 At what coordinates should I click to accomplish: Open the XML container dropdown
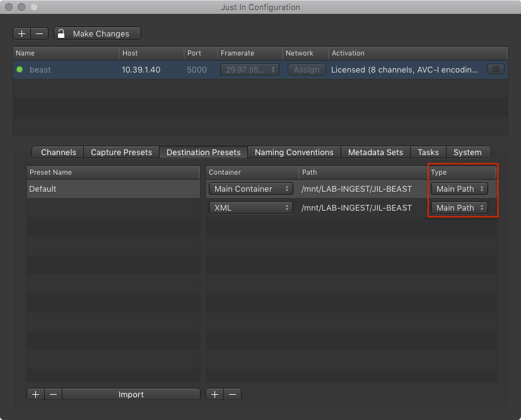click(x=251, y=207)
